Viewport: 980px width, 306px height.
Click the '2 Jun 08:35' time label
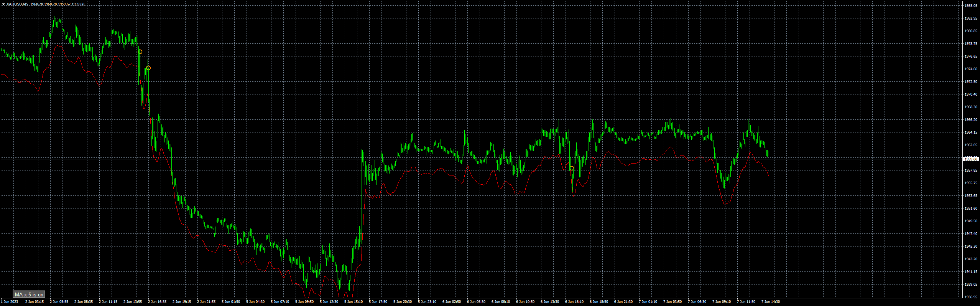[x=84, y=302]
